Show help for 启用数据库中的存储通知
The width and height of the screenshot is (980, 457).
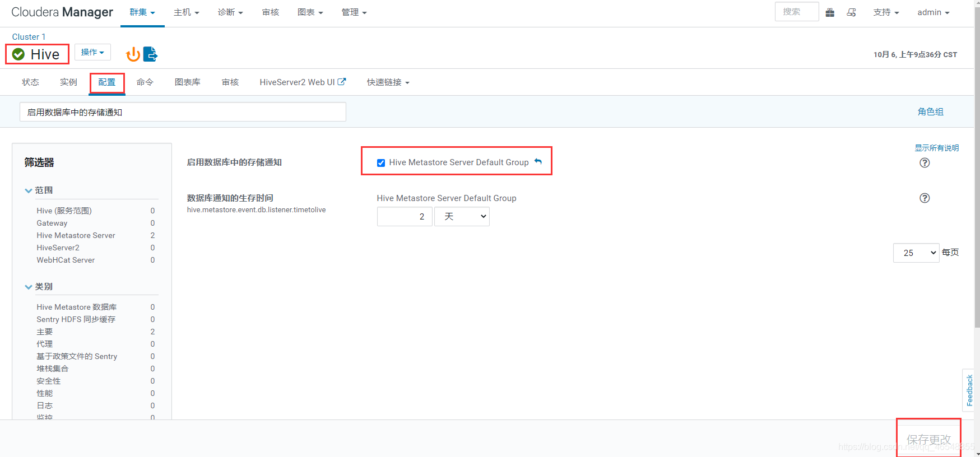[x=925, y=162]
